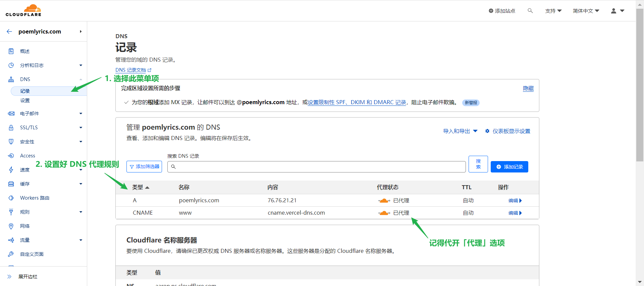Viewport: 644px width, 286px height.
Task: Click the 代理状态 column header
Action: [387, 187]
